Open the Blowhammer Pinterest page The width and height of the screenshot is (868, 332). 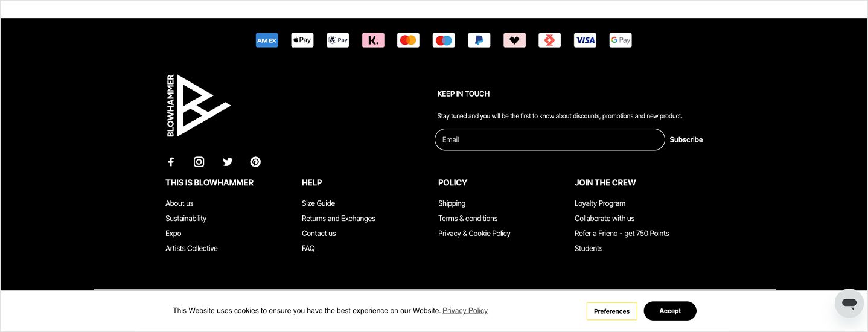(255, 162)
